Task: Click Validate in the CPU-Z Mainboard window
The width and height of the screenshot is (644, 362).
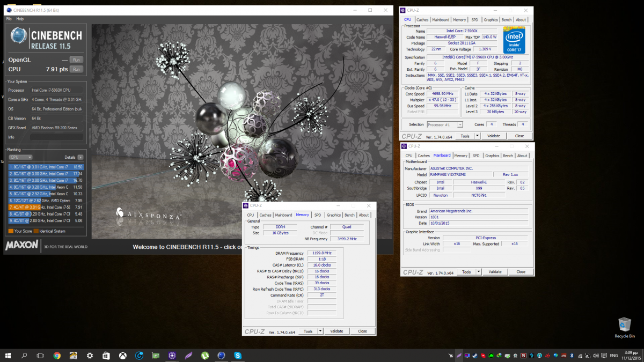Action: coord(495,272)
